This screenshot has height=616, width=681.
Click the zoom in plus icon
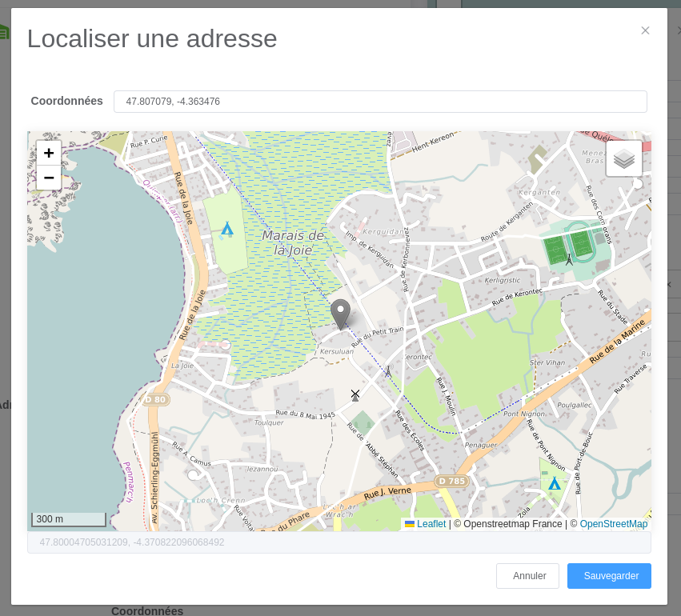(48, 153)
